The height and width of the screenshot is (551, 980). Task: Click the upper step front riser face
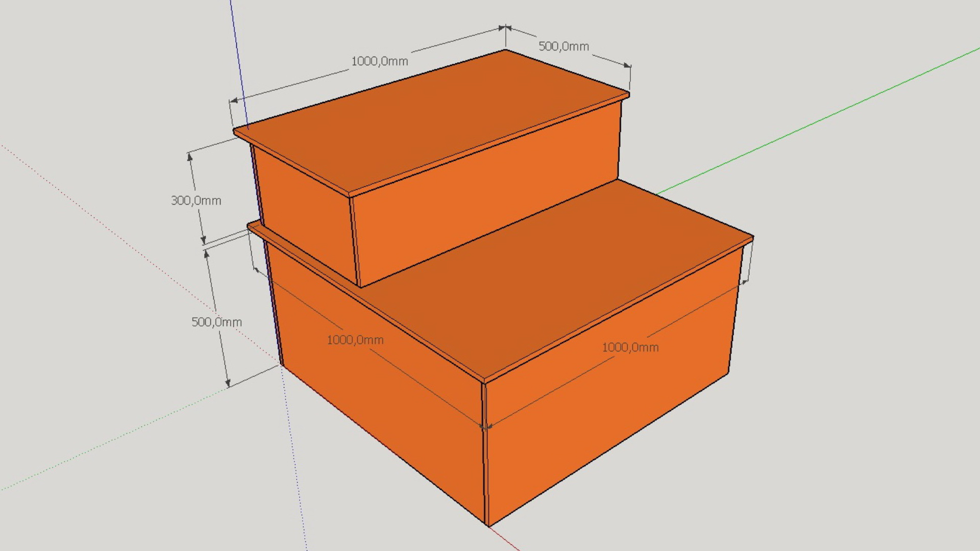(487, 194)
